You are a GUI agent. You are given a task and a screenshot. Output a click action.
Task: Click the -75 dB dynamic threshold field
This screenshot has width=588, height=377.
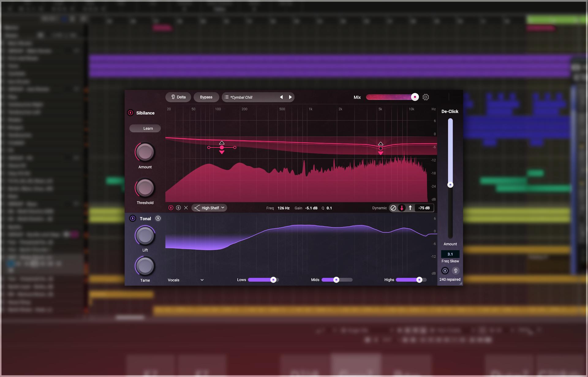pos(424,208)
